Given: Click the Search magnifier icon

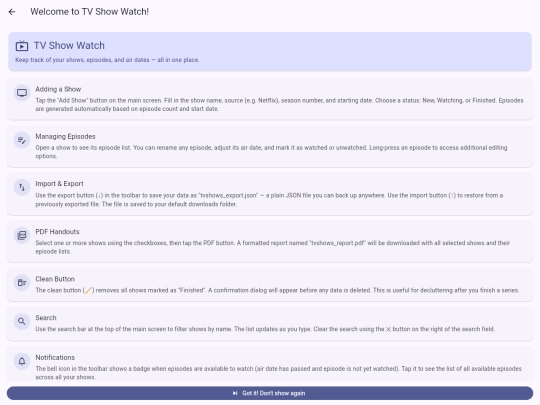Looking at the screenshot, I should [22, 321].
